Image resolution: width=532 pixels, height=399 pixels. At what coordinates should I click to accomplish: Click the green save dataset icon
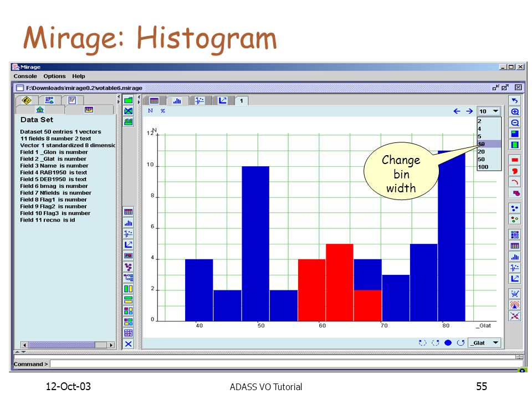(x=128, y=122)
